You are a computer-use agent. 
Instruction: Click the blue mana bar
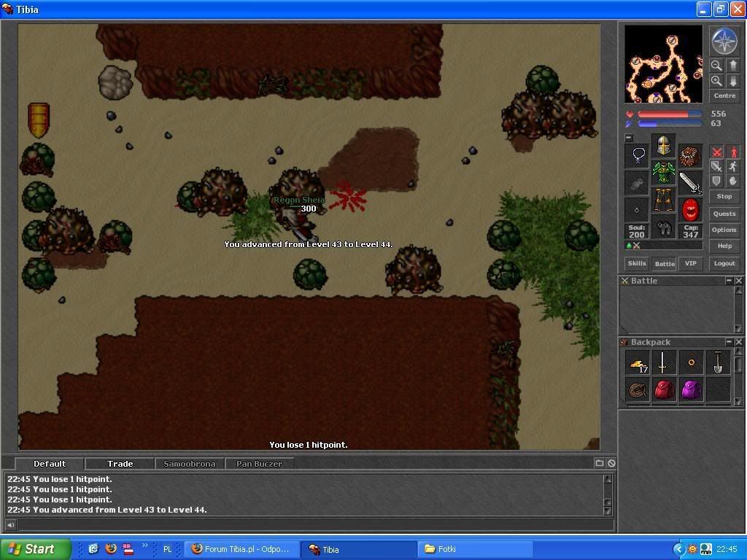(670, 124)
